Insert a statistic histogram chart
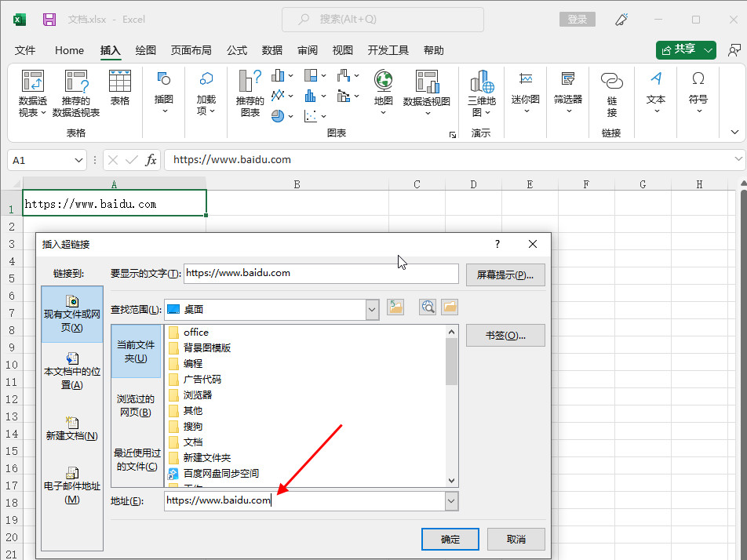 tap(311, 96)
